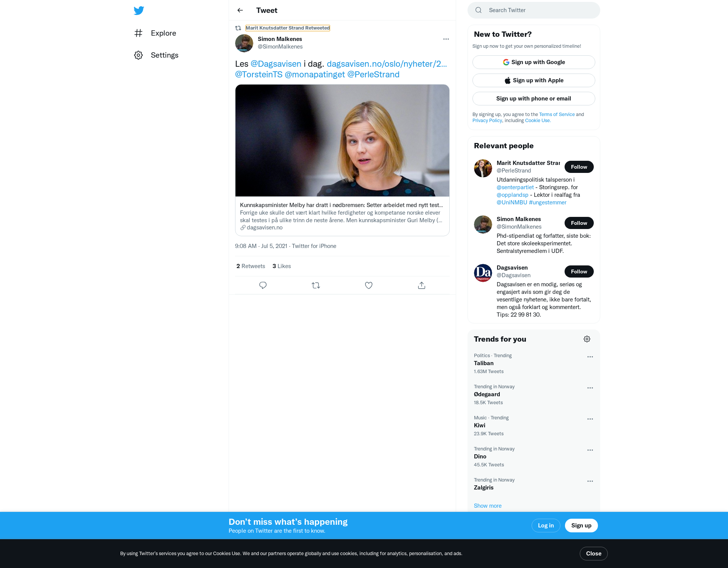The image size is (728, 568).
Task: Open Dagsavisen logo avatar
Action: coord(483,273)
